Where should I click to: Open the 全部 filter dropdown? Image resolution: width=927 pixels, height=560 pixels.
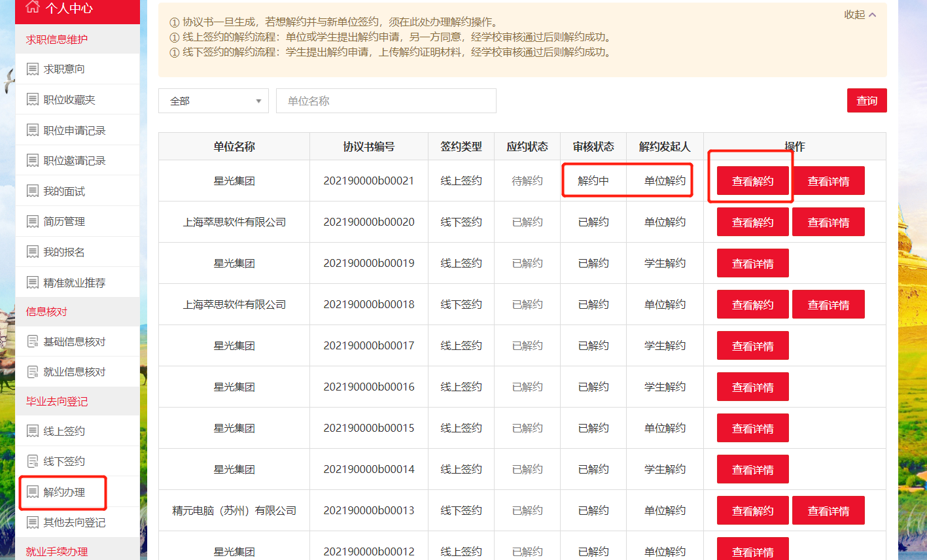[x=213, y=101]
